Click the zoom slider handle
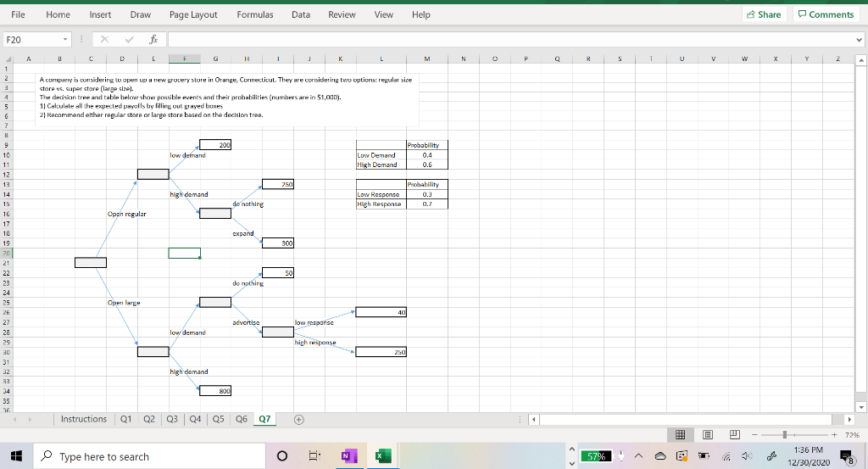Viewport: 868px width, 469px height. click(x=784, y=435)
